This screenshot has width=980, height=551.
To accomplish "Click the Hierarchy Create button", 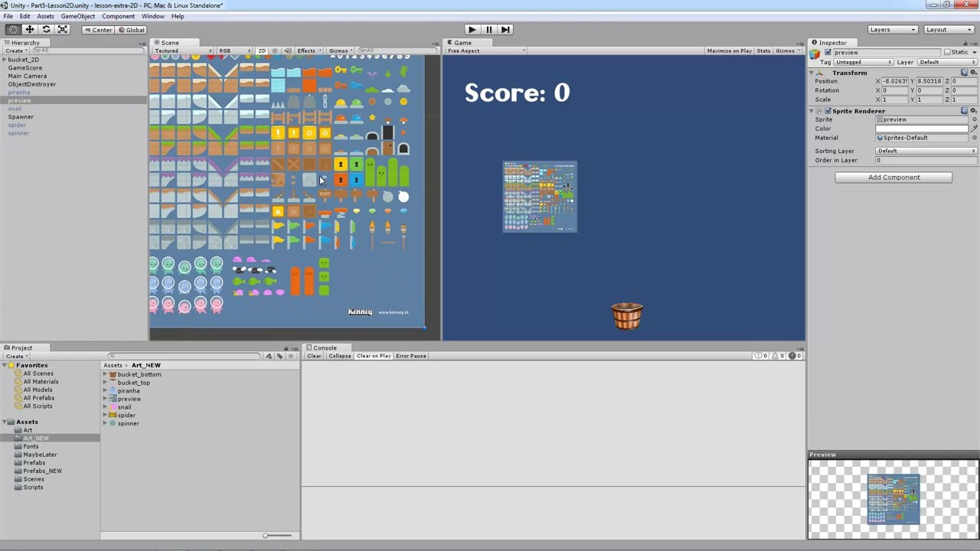I will click(16, 51).
